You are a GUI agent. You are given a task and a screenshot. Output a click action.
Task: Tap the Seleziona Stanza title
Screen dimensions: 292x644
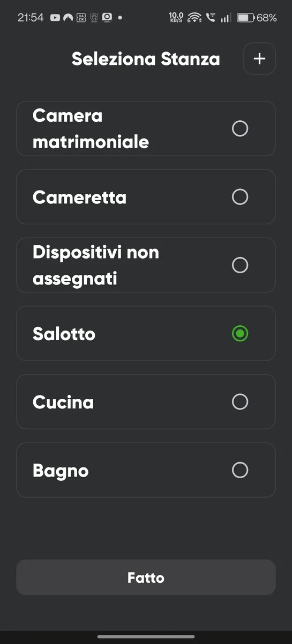146,59
